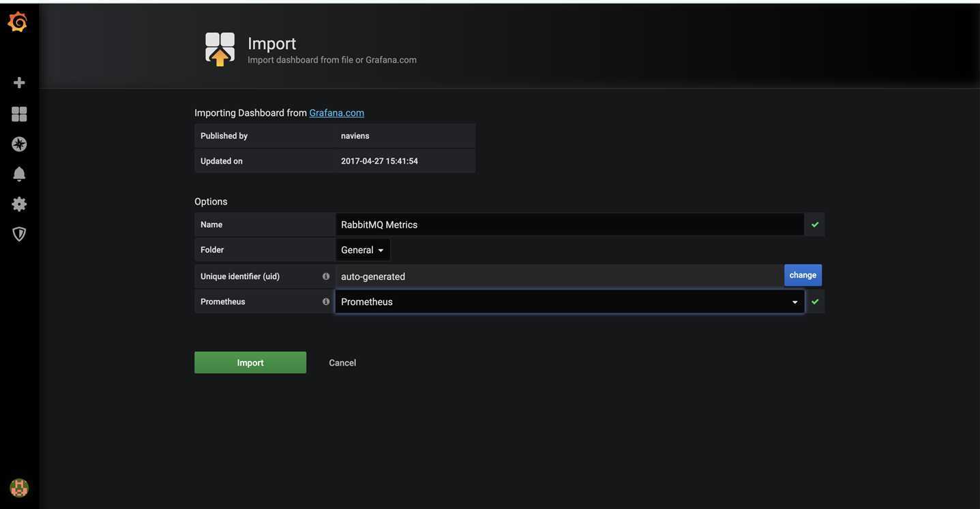Click the Updated on label
Viewport: 980px width, 509px height.
[222, 161]
